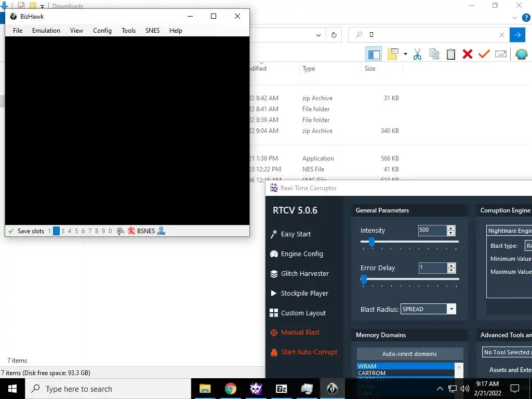
Task: Decrease the Error Delay value with down arrow
Action: [x=451, y=271]
